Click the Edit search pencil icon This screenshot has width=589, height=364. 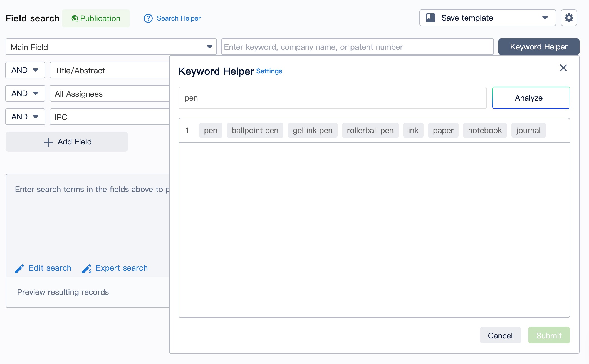(19, 268)
